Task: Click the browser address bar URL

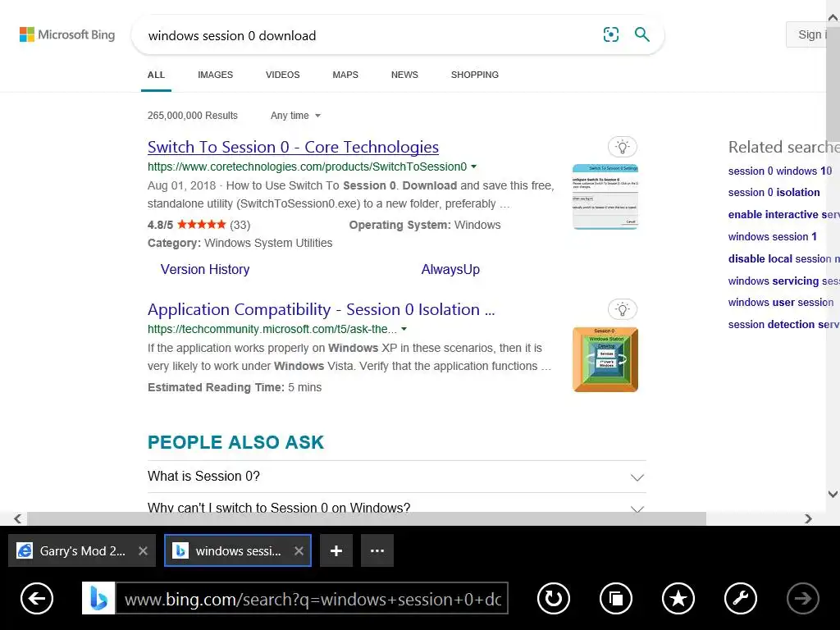Action: coord(313,598)
